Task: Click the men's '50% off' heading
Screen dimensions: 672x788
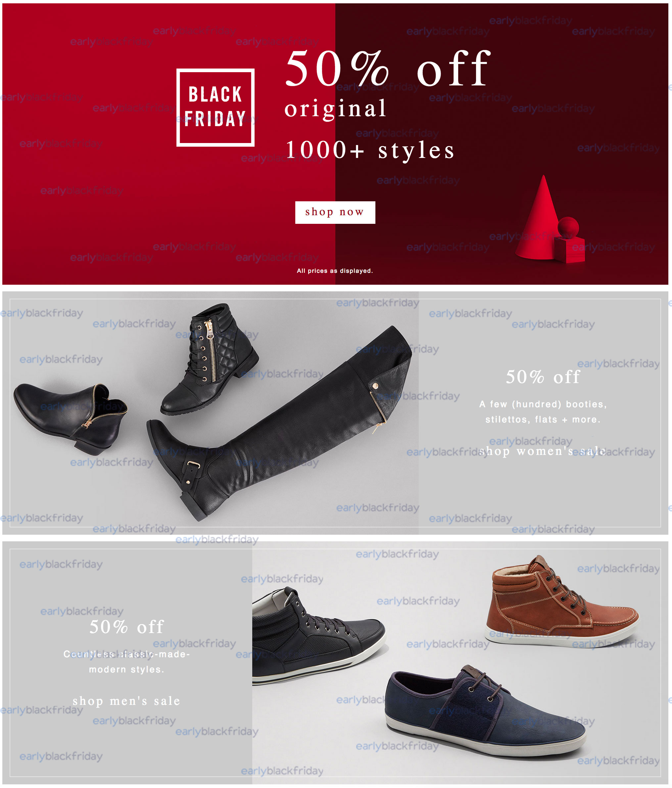Action: click(x=126, y=627)
